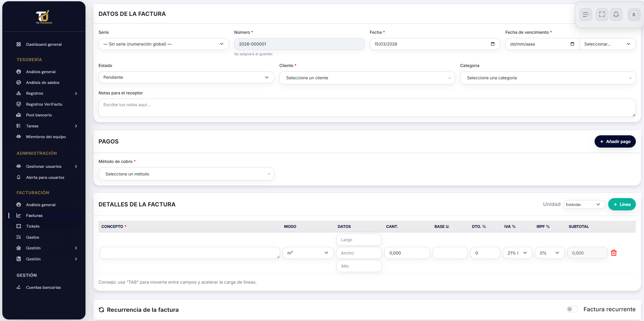
Task: Click the Notas para el receptor textarea
Action: 367,108
